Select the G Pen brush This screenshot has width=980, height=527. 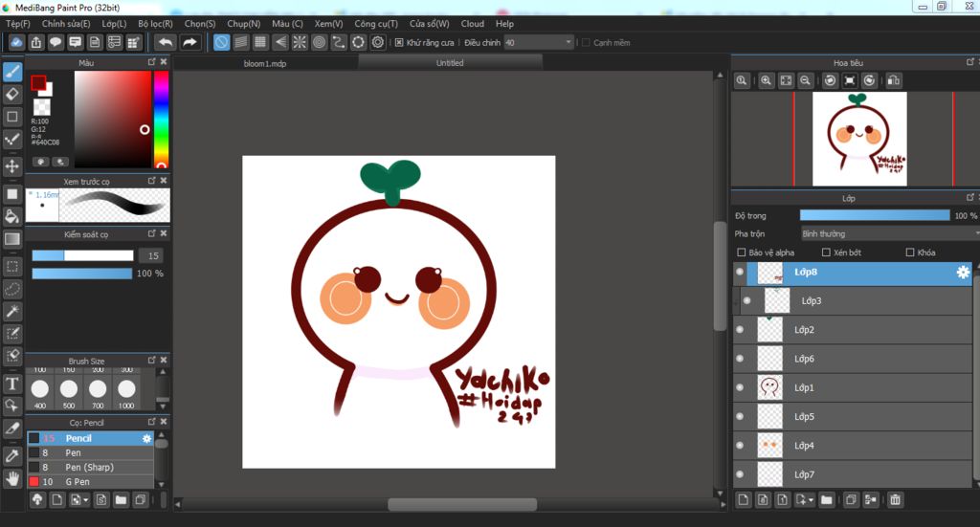point(90,481)
